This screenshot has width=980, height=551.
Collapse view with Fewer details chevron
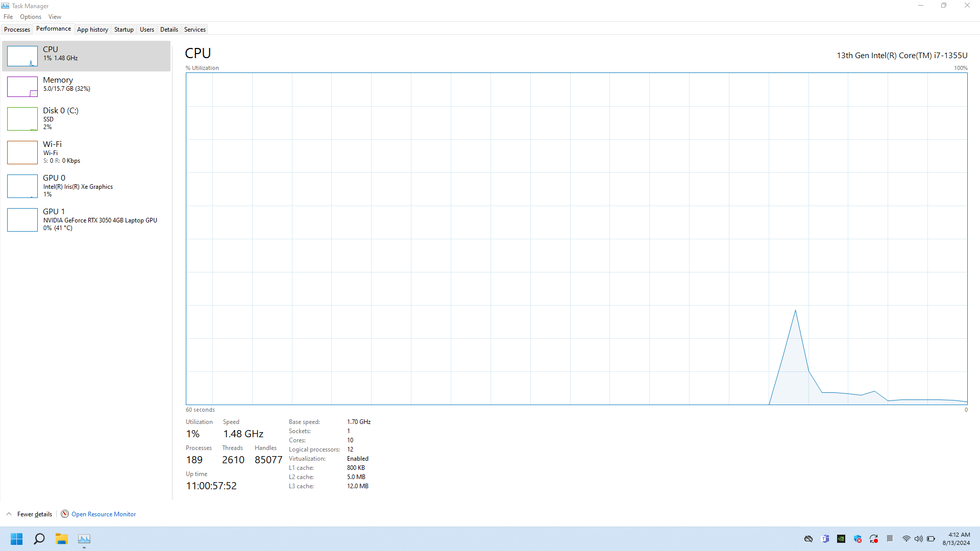click(x=9, y=514)
